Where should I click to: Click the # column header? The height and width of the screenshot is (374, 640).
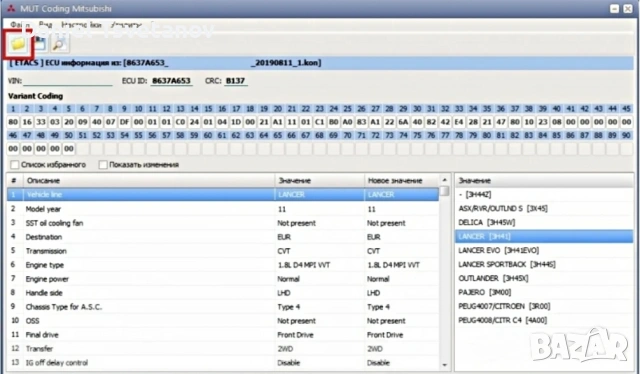pyautogui.click(x=14, y=180)
